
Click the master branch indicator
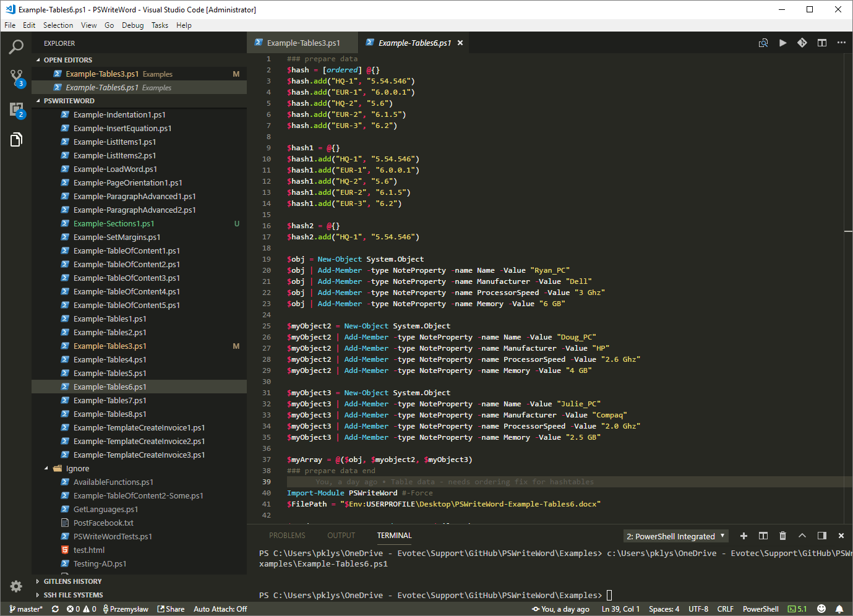tap(25, 609)
